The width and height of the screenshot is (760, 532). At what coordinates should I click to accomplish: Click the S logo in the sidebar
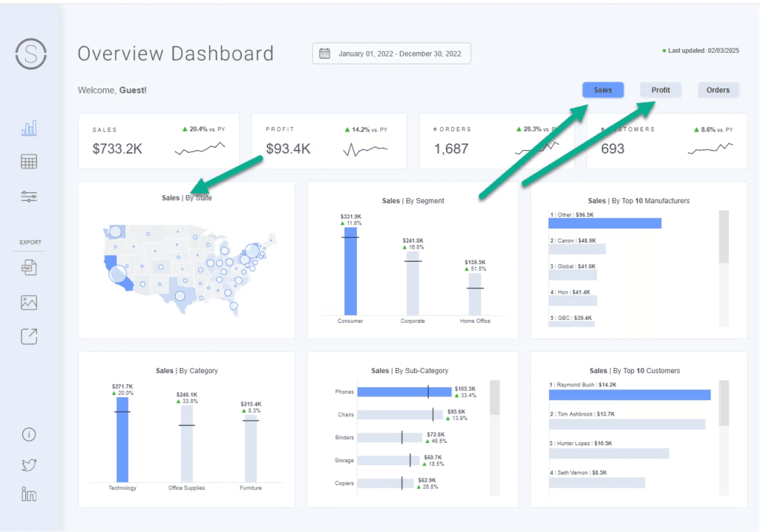coord(31,54)
